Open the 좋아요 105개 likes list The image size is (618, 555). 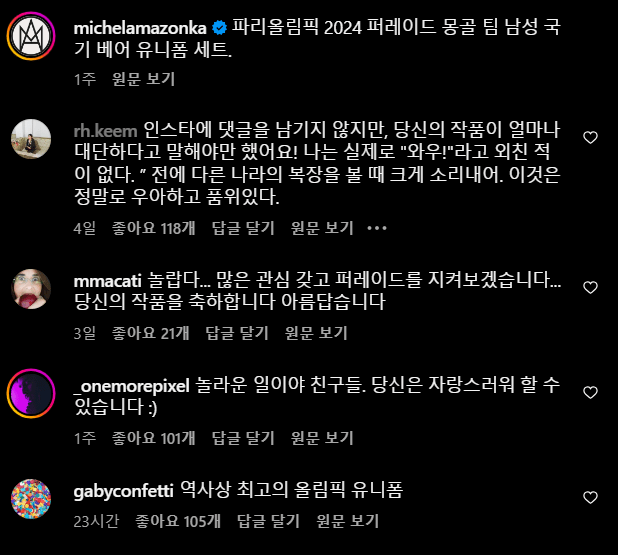click(178, 521)
